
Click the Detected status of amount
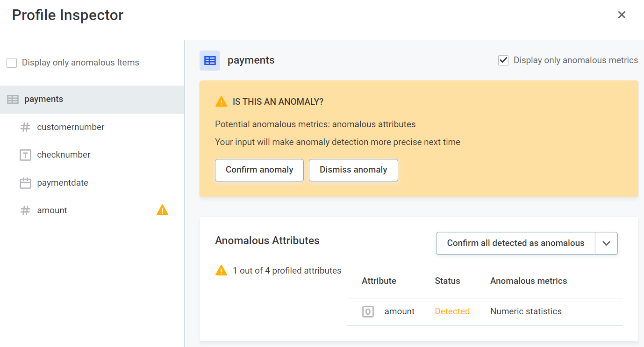(x=452, y=311)
